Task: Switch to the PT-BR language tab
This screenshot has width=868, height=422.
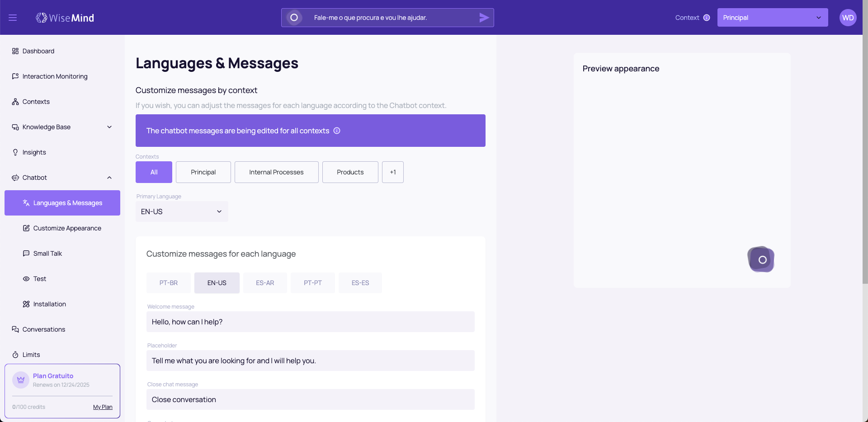Action: [168, 283]
